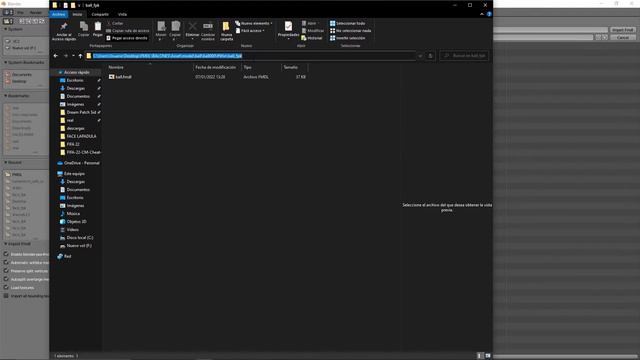
Task: Go forward with the forward arrow
Action: (x=66, y=56)
